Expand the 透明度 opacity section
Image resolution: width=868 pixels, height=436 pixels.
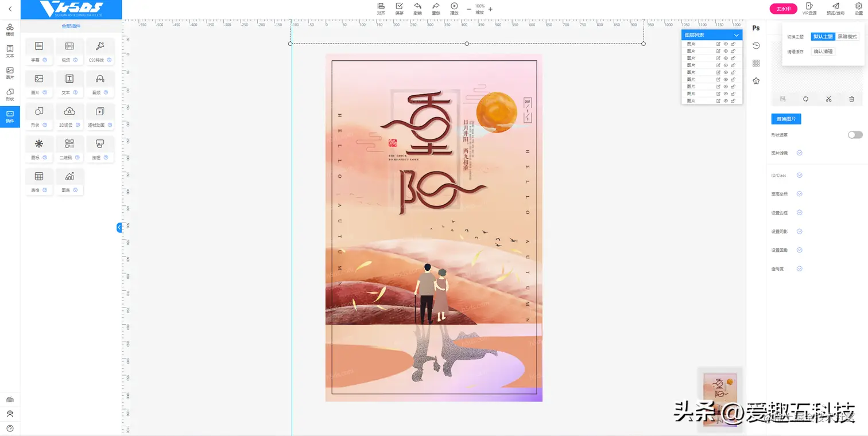799,268
